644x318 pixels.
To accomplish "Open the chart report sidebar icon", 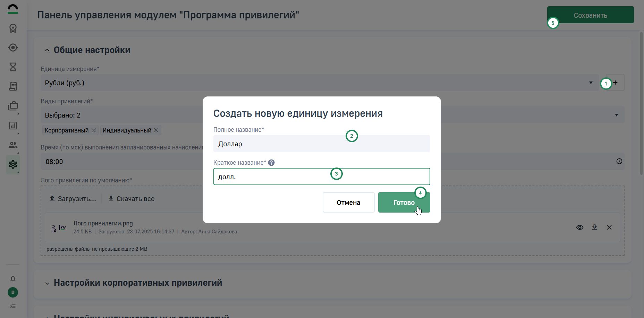I will click(13, 126).
